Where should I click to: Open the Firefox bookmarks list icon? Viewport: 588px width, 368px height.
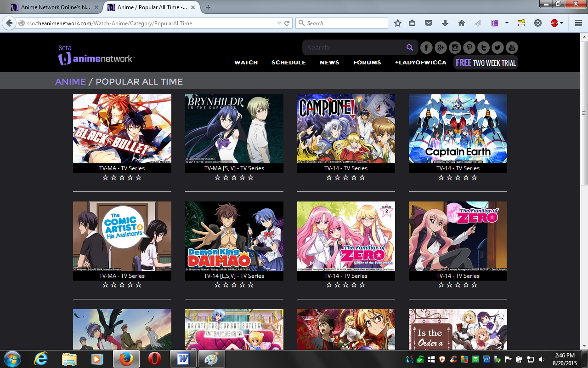pyautogui.click(x=412, y=23)
